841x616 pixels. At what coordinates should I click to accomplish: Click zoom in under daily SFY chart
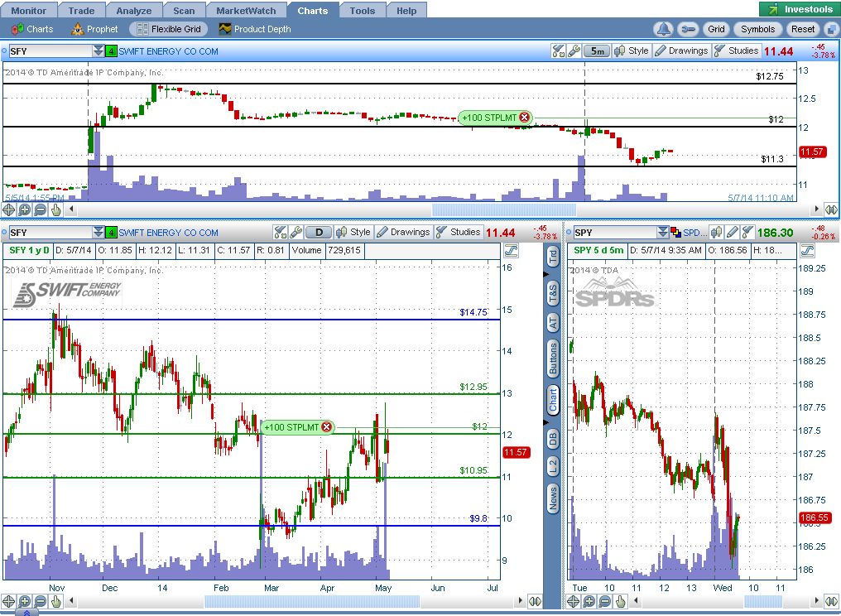[x=25, y=601]
